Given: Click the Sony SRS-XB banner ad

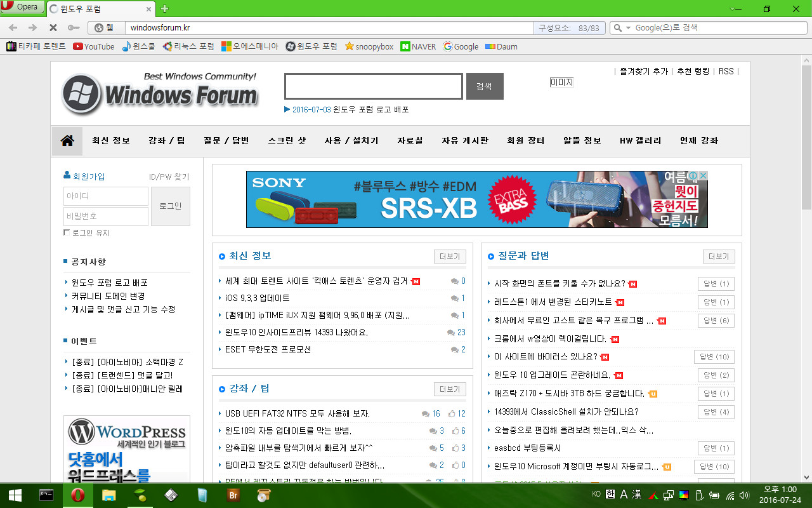Looking at the screenshot, I should point(477,199).
